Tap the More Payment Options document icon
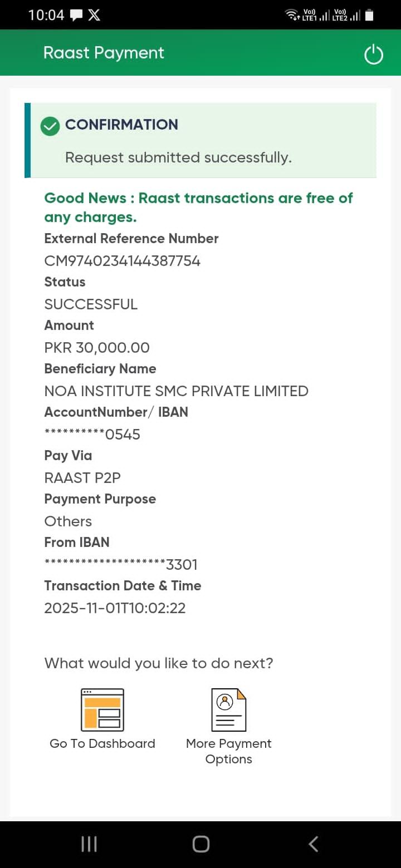401x868 pixels. pos(228,709)
